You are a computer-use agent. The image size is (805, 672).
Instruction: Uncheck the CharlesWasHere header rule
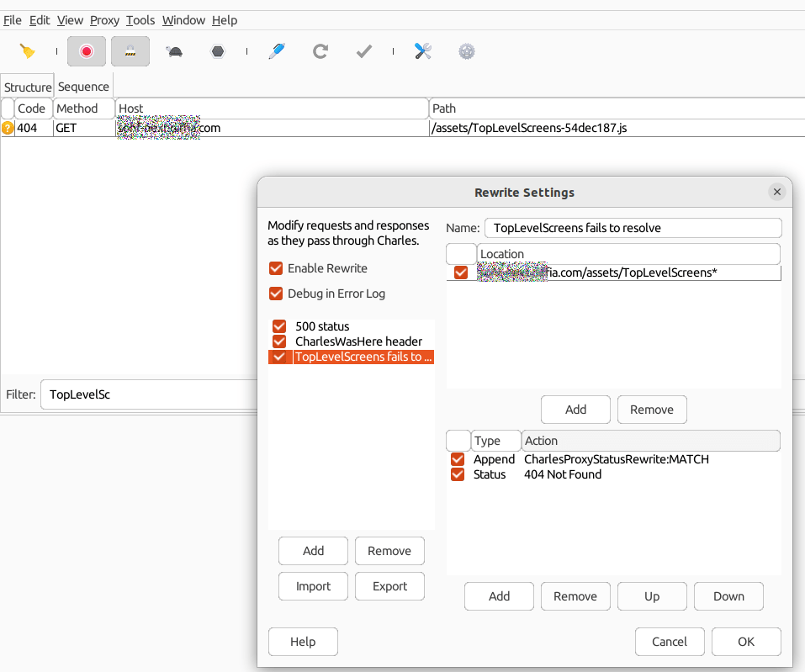278,341
